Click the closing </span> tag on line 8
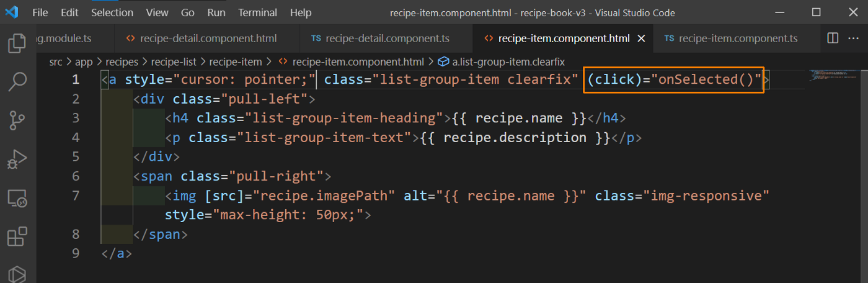868x283 pixels. coord(160,234)
